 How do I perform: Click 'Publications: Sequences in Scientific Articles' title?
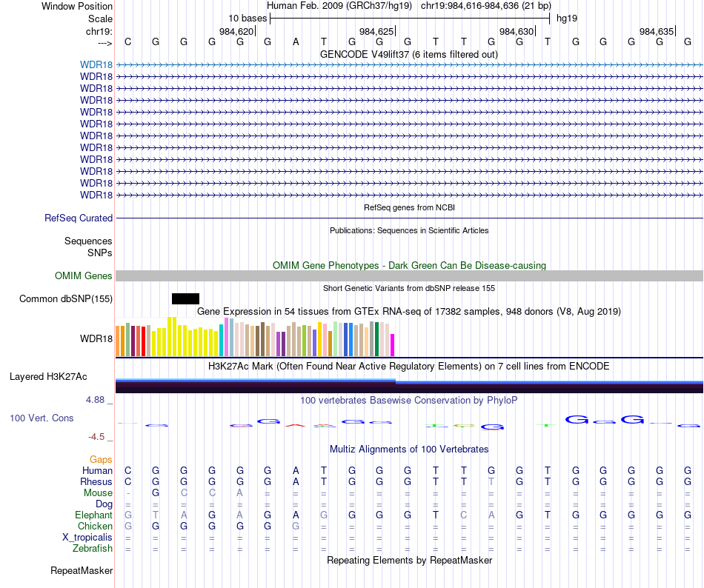(x=409, y=230)
